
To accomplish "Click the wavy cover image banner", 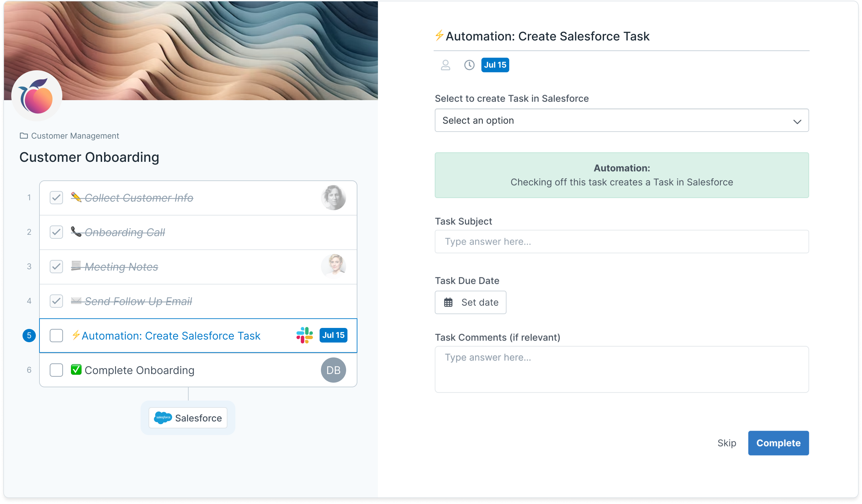I will click(x=191, y=51).
